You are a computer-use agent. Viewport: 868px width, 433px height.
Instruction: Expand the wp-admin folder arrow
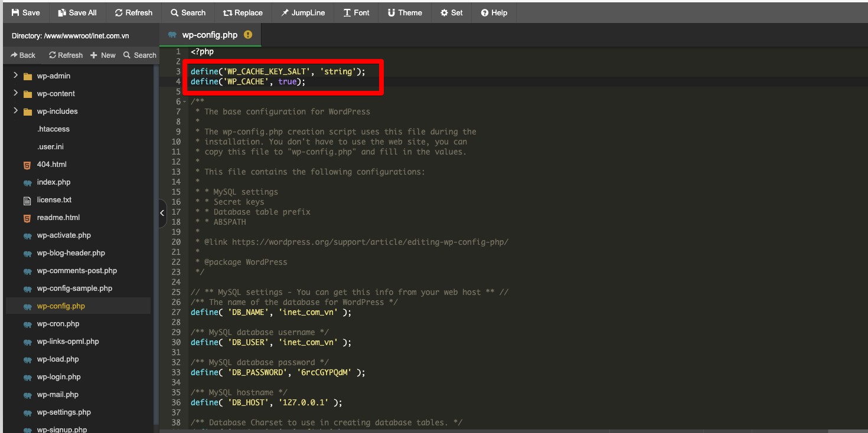pyautogui.click(x=15, y=76)
